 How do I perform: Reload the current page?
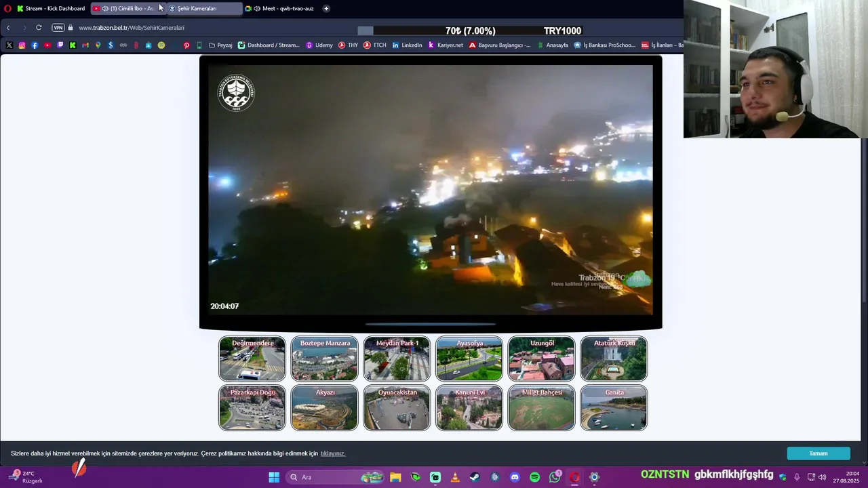(39, 28)
